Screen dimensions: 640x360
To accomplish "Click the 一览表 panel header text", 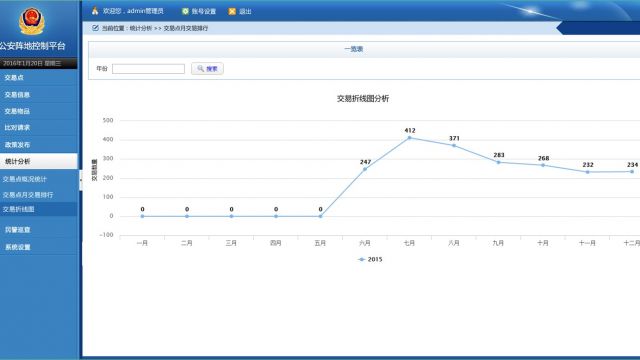I will pos(353,49).
